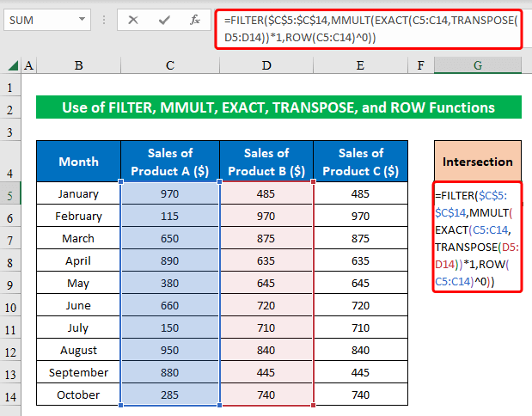Select row 5 header
This screenshot has width=532, height=416.
12,194
